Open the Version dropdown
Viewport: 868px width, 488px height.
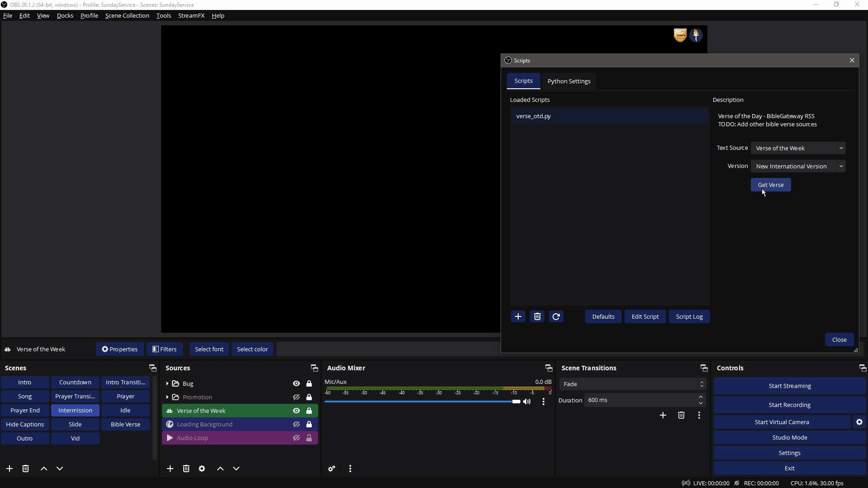point(798,166)
